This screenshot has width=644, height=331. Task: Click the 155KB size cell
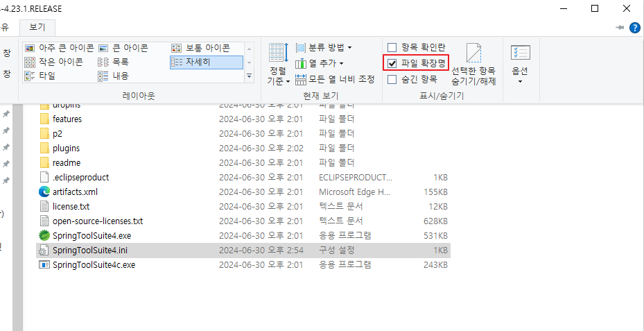tap(435, 192)
